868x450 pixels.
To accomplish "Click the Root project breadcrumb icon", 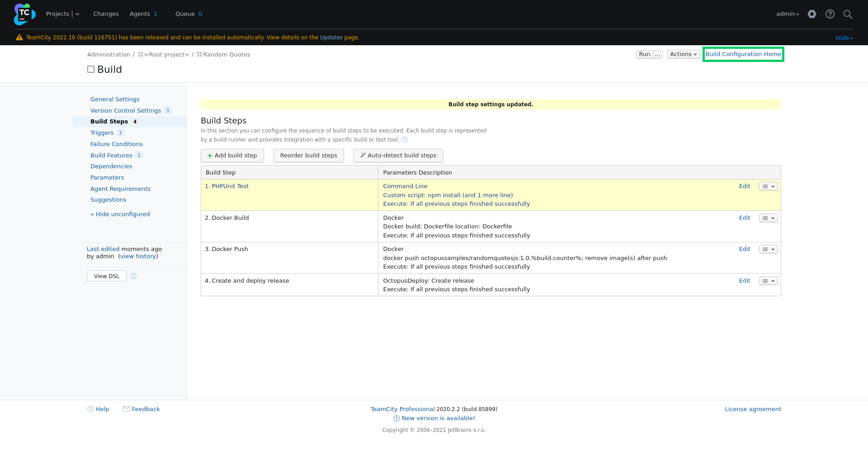I will pos(141,54).
